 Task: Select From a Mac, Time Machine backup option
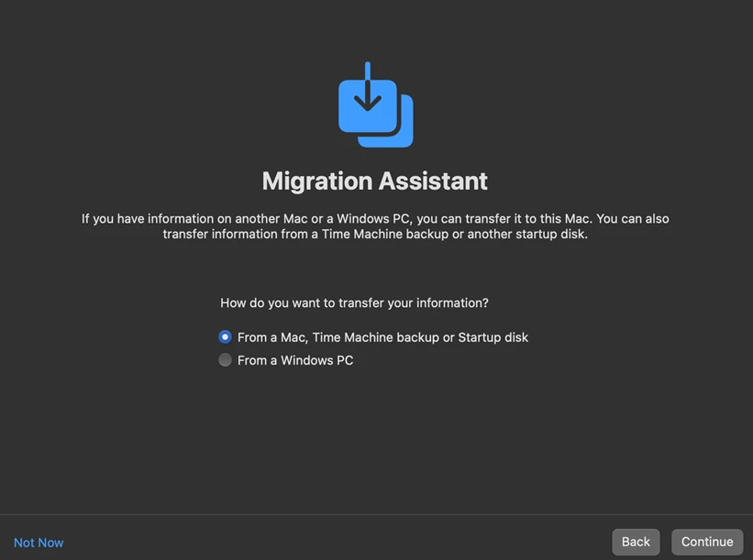382,337
